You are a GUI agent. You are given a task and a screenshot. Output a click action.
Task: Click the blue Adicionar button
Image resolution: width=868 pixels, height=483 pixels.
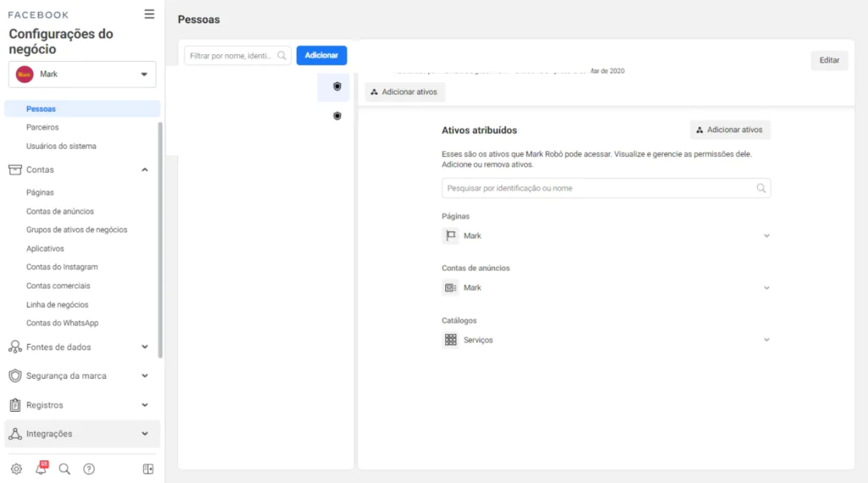(x=321, y=55)
